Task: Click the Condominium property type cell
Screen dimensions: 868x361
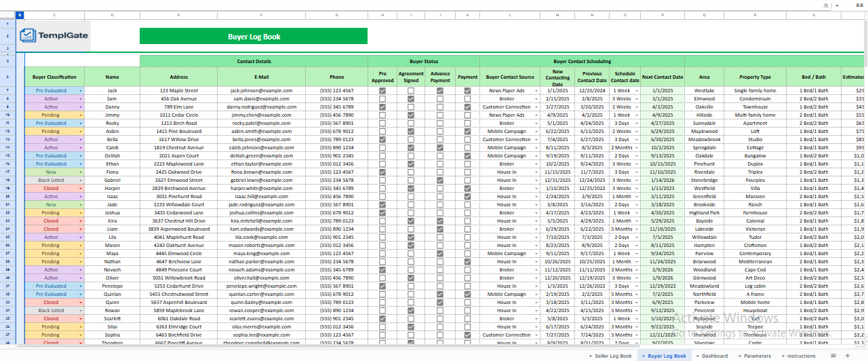Action: pos(755,98)
